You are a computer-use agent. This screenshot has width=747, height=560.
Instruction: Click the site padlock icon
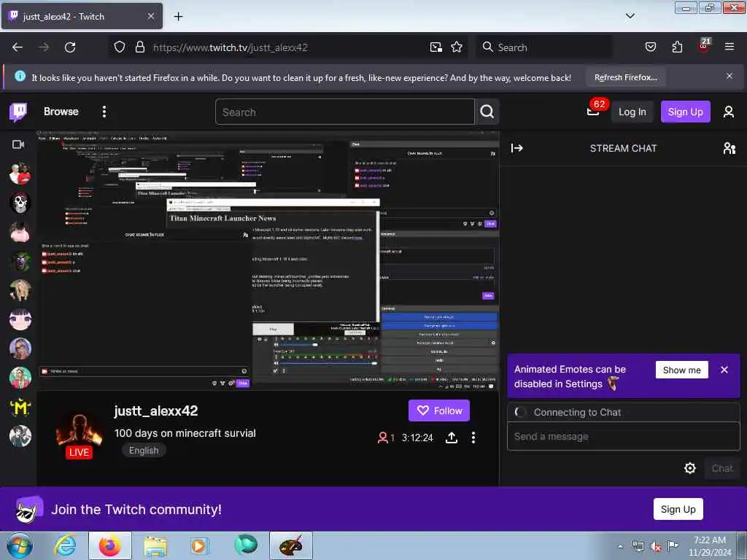139,47
